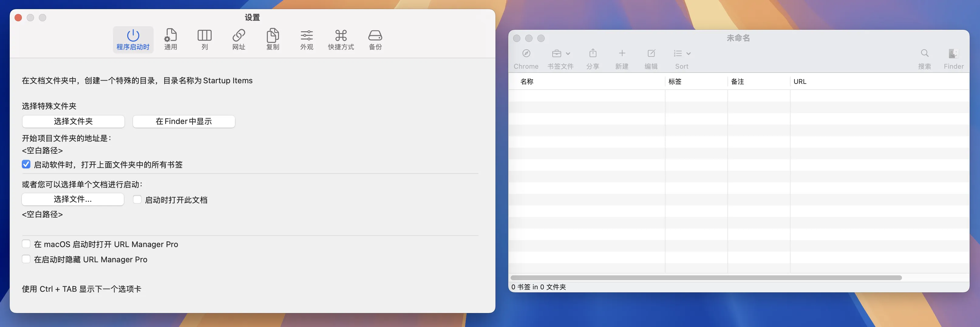Click the 选择文件夹 button
The width and height of the screenshot is (980, 327).
click(x=73, y=122)
